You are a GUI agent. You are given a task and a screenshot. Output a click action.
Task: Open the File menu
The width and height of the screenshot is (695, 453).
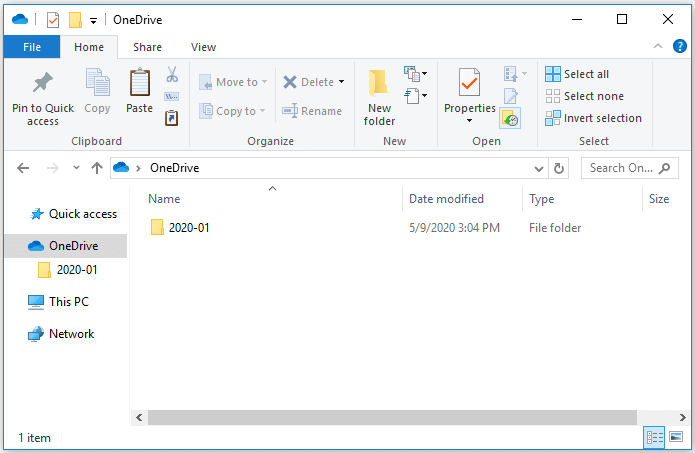31,47
